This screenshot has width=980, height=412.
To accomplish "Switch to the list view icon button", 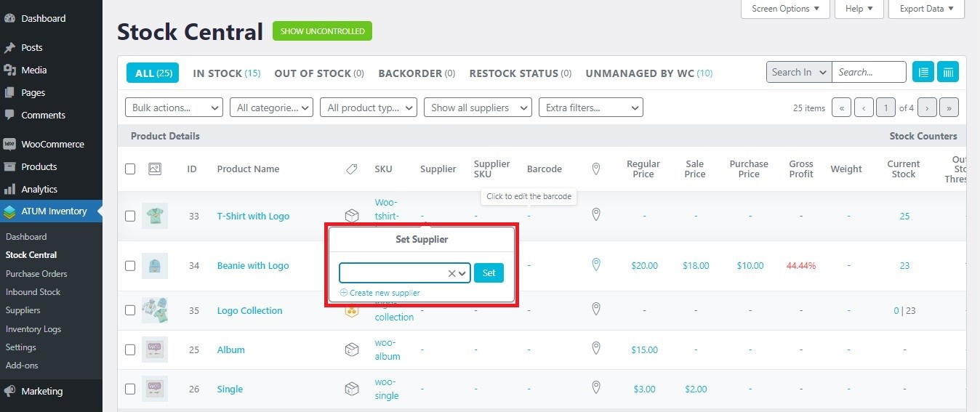I will tap(923, 72).
